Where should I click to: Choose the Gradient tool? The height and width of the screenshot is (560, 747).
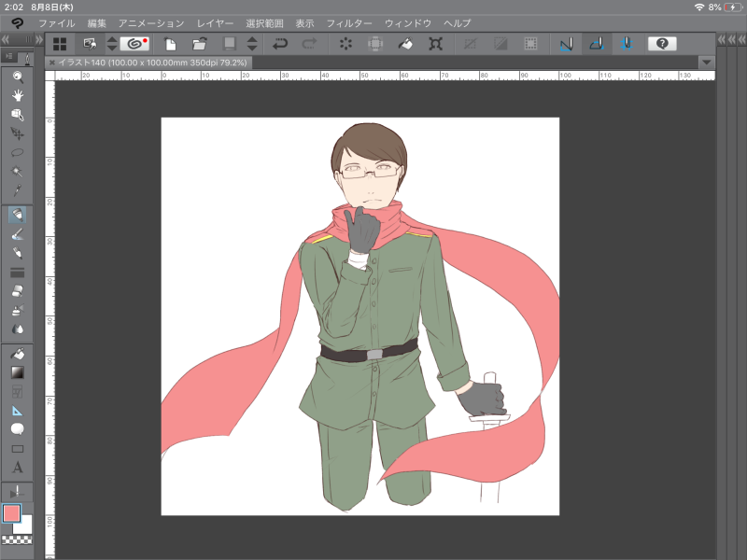pyautogui.click(x=17, y=372)
